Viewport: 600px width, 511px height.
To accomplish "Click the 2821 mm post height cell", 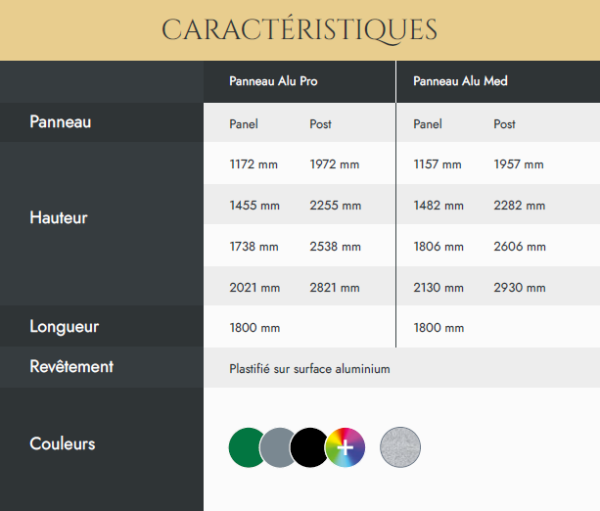I will 334,287.
